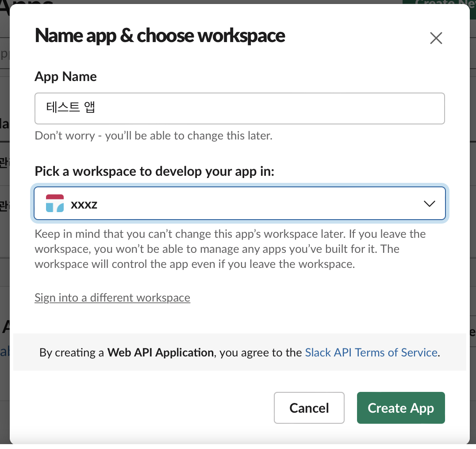This screenshot has height=449, width=476.
Task: Open Slack API Terms of Service link
Action: [x=371, y=352]
